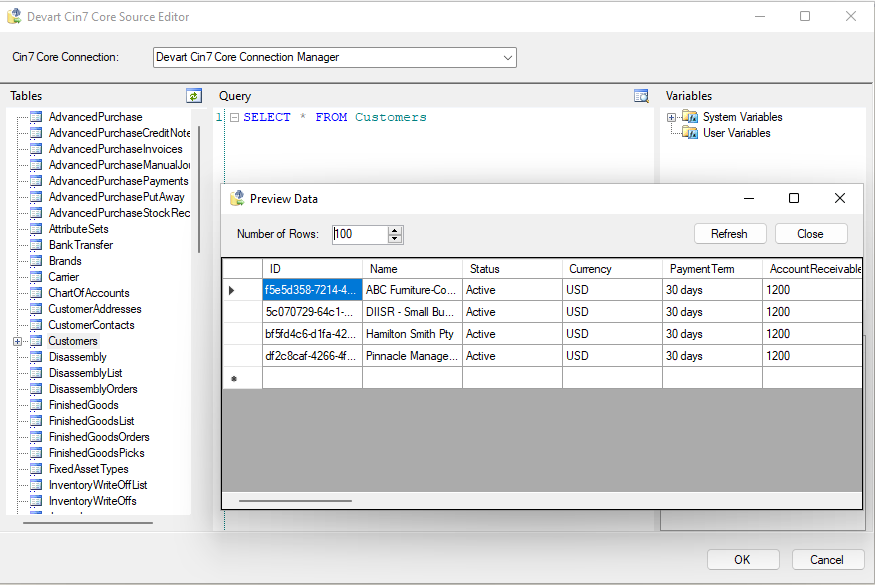Expand the Customers table node
This screenshot has width=875, height=585.
tap(17, 341)
